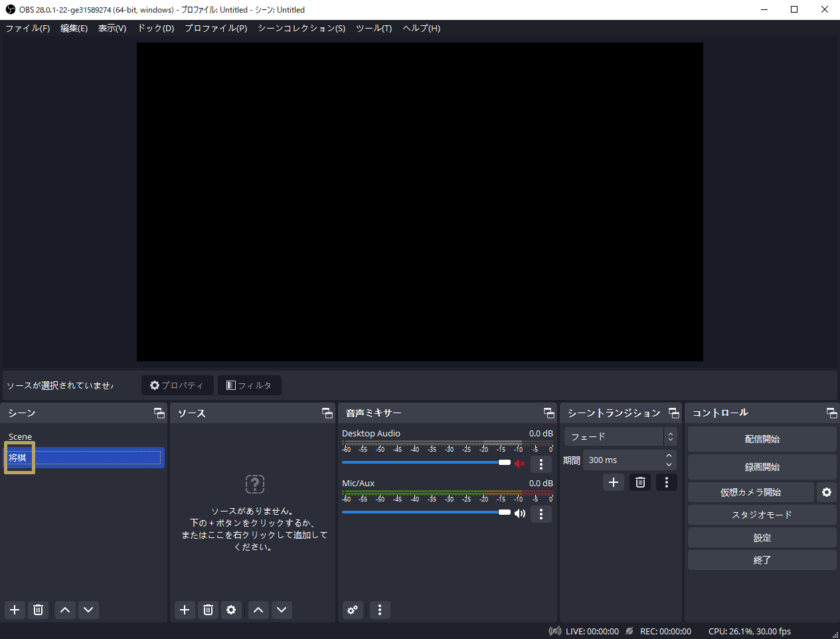The height and width of the screenshot is (639, 840).
Task: Move source up in the sources list
Action: (x=258, y=610)
